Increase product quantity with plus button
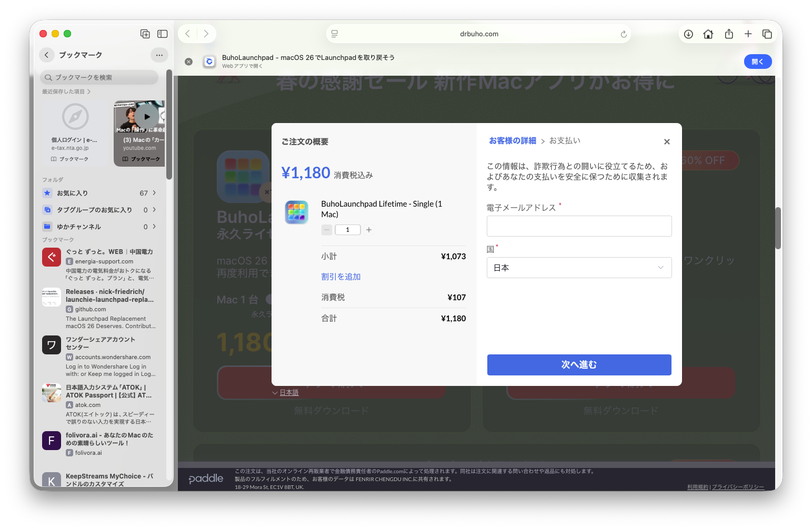The width and height of the screenshot is (812, 530). pos(369,230)
